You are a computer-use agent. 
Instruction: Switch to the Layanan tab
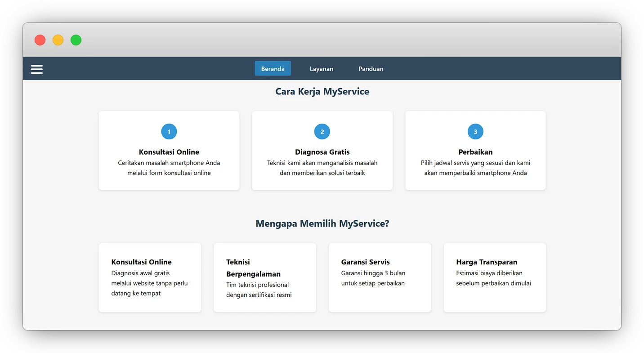321,68
